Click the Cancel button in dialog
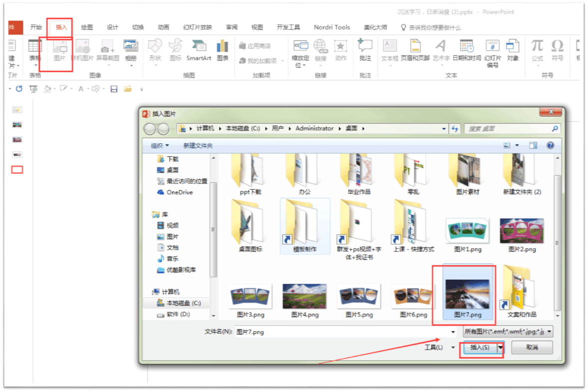 coord(532,348)
